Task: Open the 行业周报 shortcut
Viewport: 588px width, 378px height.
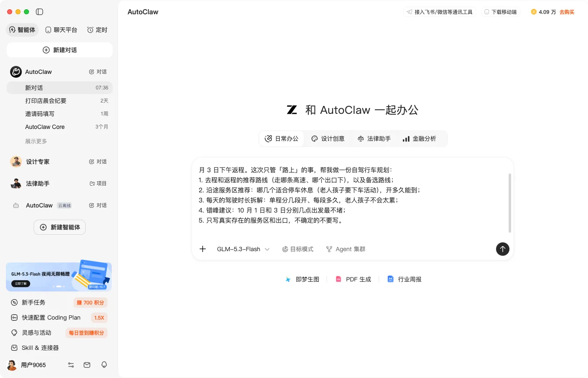Action: pos(404,279)
